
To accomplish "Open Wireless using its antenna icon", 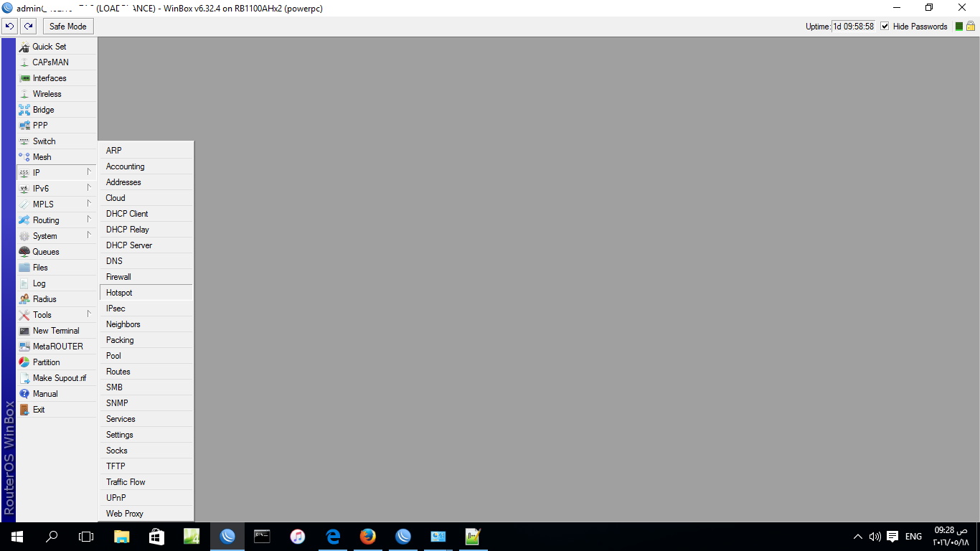I will (24, 94).
